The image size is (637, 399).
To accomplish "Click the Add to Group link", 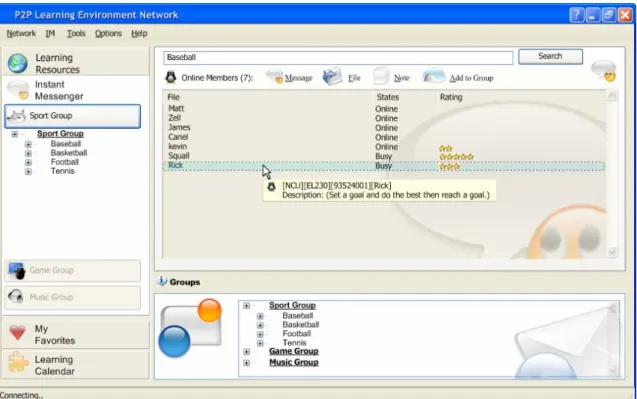I will (471, 78).
